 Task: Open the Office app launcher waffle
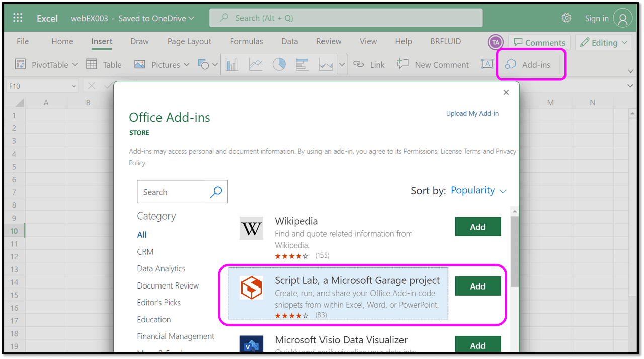(x=18, y=18)
